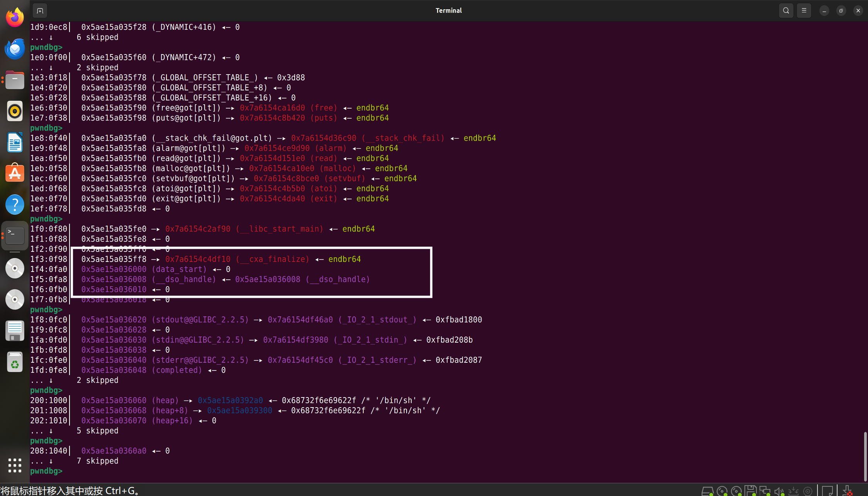Image resolution: width=868 pixels, height=496 pixels.
Task: Click the atoi@got[plt] entry
Action: (186, 189)
